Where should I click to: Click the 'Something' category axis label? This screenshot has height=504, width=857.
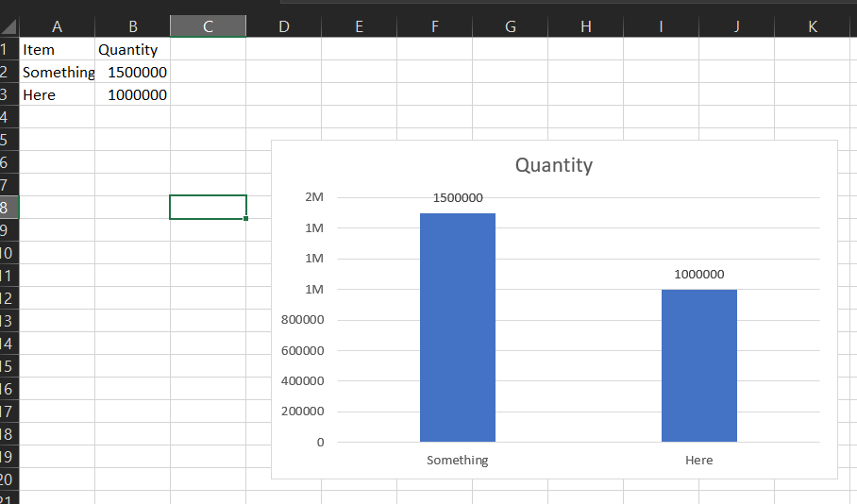pyautogui.click(x=458, y=461)
